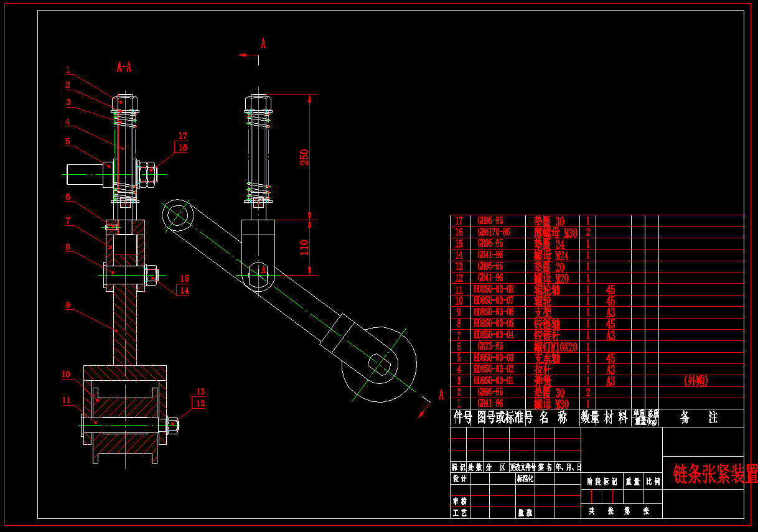Click the HD850-03-05 drawing number cell
Screen dimensions: 758x532
[x=494, y=324]
